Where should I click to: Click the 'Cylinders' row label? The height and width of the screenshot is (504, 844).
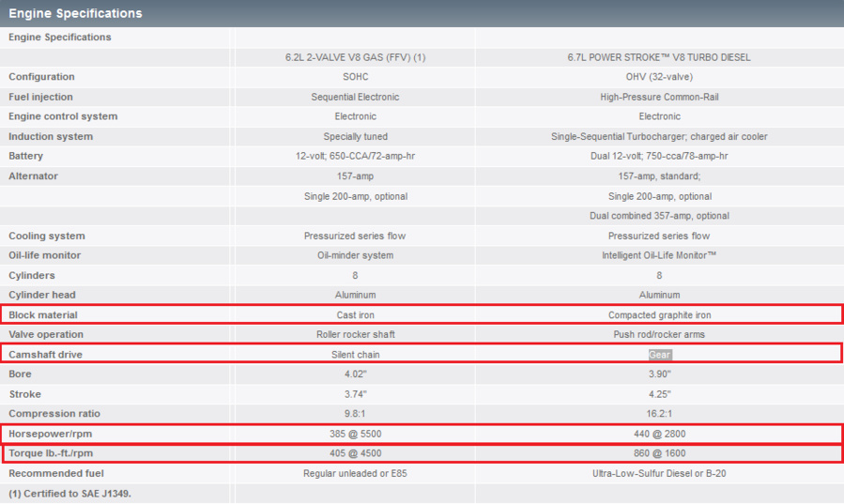[x=32, y=275]
